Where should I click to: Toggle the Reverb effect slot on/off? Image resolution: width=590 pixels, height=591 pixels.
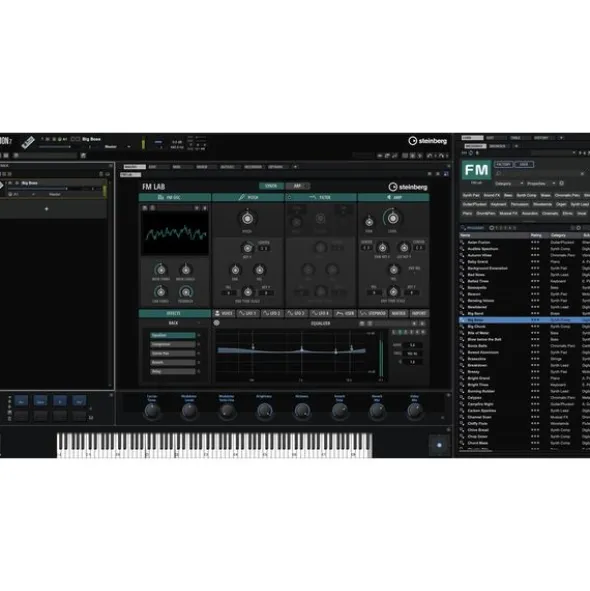tap(199, 362)
